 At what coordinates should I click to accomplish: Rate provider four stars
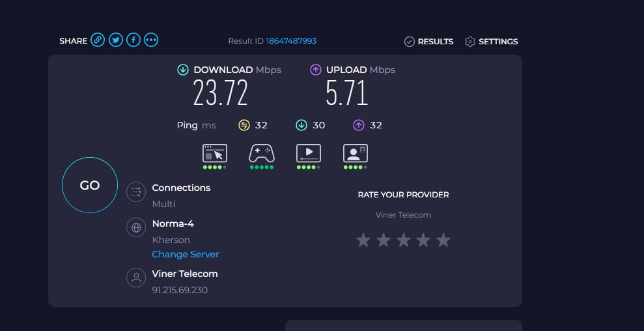(x=423, y=240)
